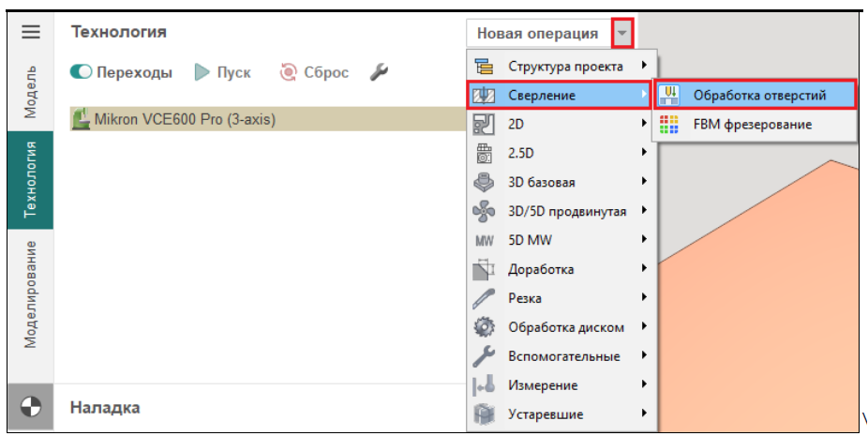
Task: Select Обработка отверстий operation
Action: point(759,95)
